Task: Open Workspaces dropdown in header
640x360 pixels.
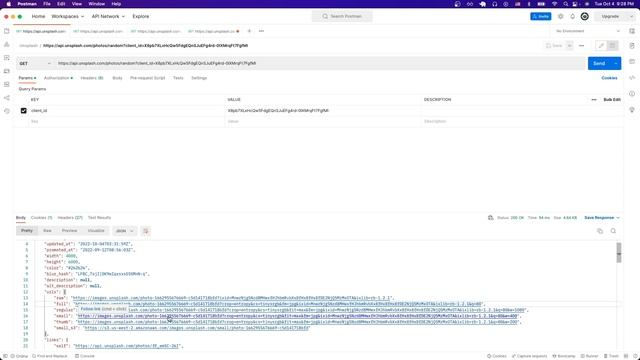Action: (x=68, y=16)
